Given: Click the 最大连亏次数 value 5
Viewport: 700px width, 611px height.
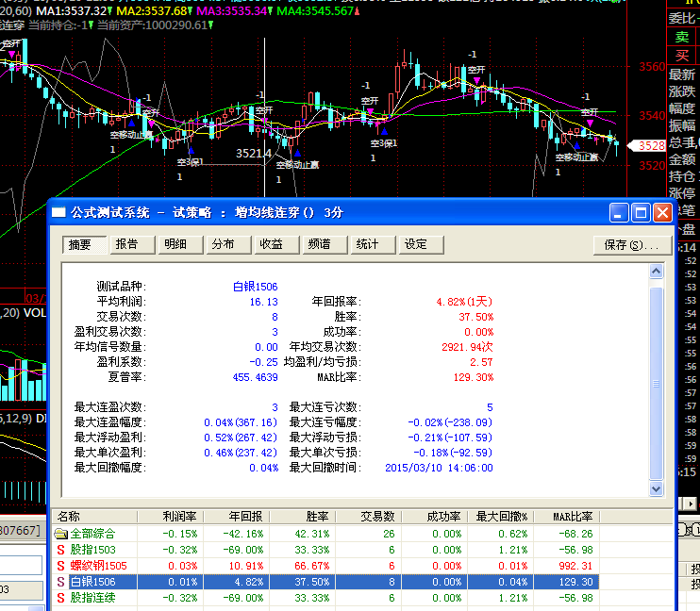Looking at the screenshot, I should pyautogui.click(x=490, y=407).
